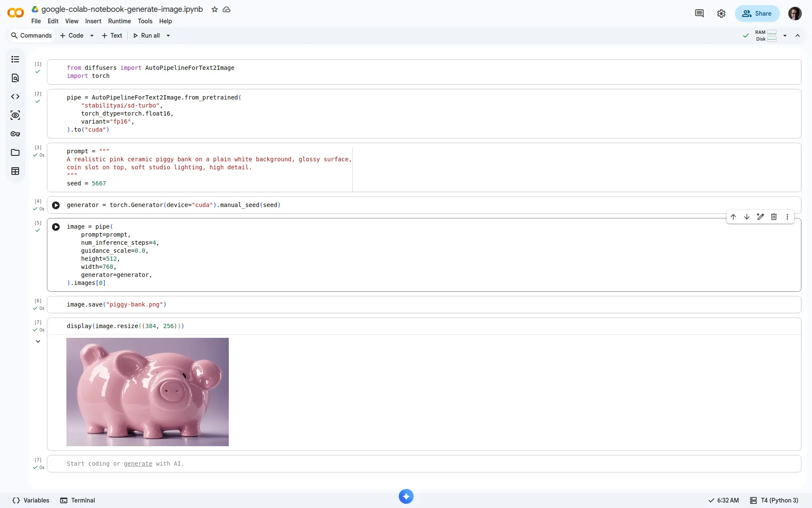Open the Help menu
The height and width of the screenshot is (508, 812).
click(165, 21)
